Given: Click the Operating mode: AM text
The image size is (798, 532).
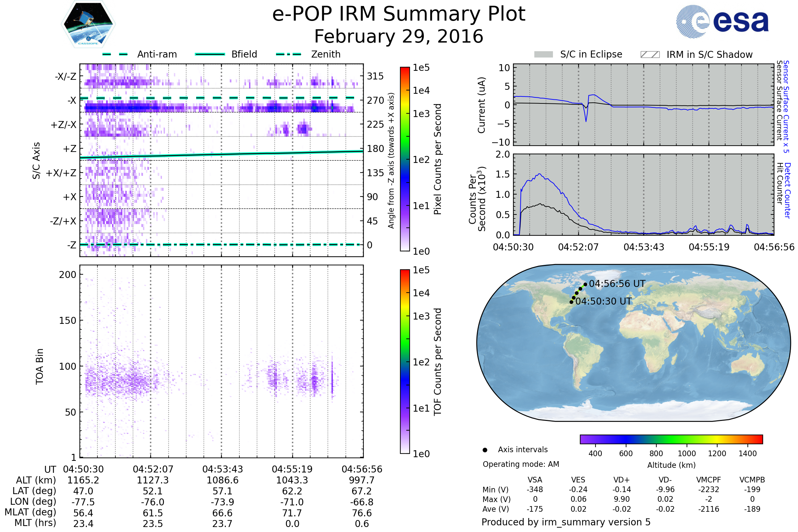Looking at the screenshot, I should [521, 464].
